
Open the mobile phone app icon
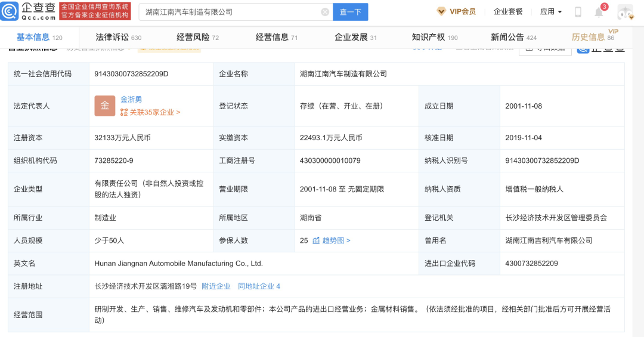[x=578, y=12]
